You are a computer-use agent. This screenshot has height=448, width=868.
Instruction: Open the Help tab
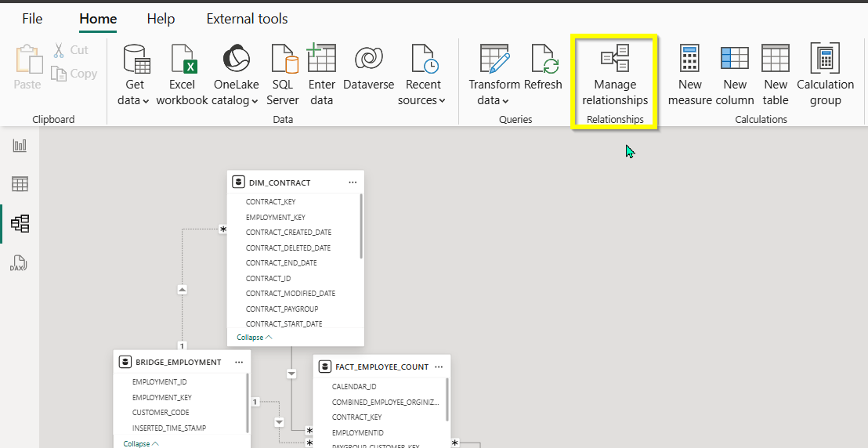pos(161,19)
